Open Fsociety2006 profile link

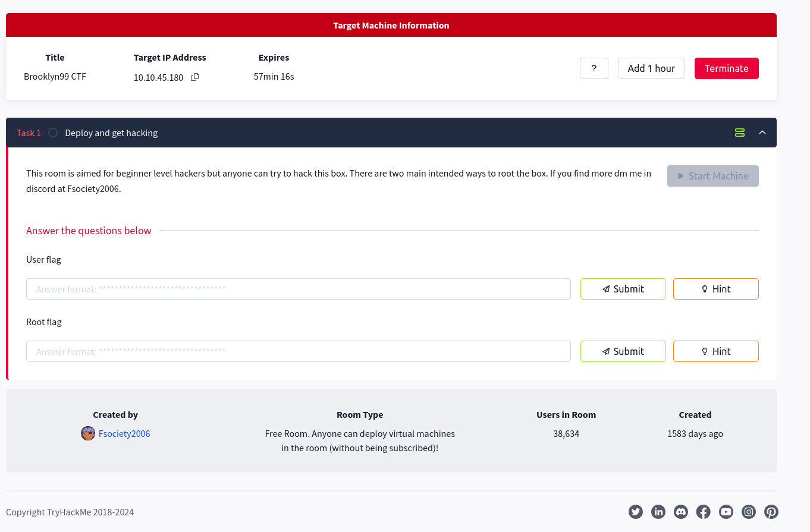click(124, 433)
